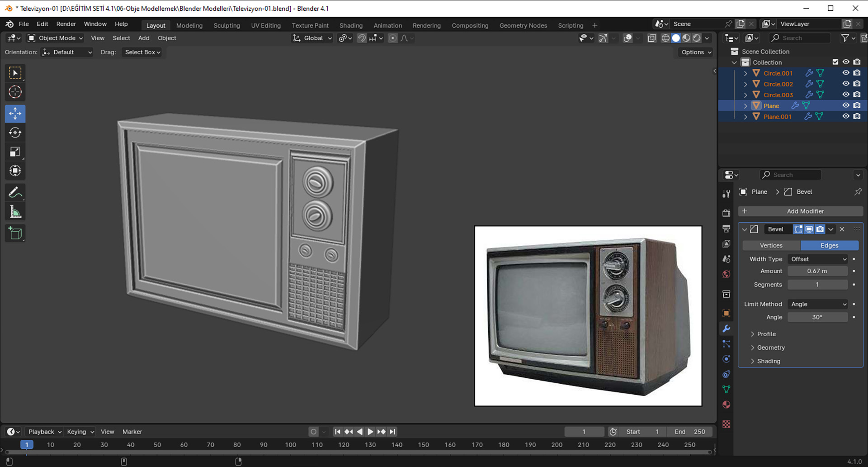
Task: Open the Render menu
Action: click(x=66, y=24)
